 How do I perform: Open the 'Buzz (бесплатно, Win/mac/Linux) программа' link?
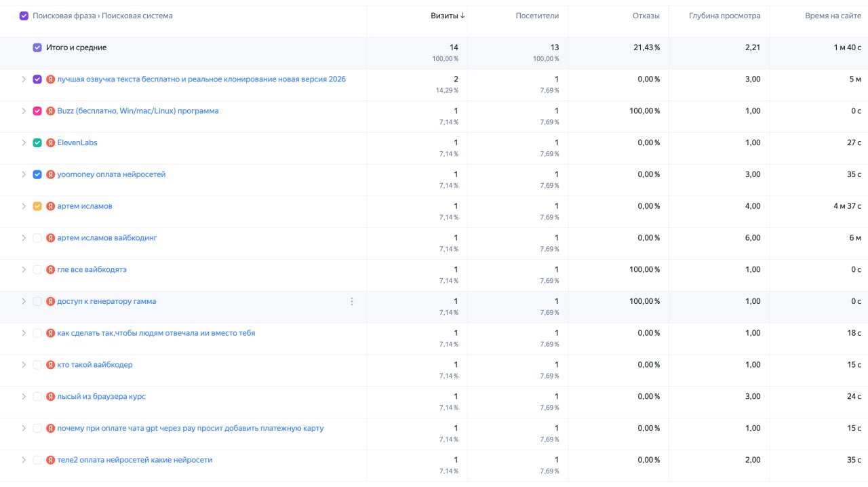coord(138,111)
